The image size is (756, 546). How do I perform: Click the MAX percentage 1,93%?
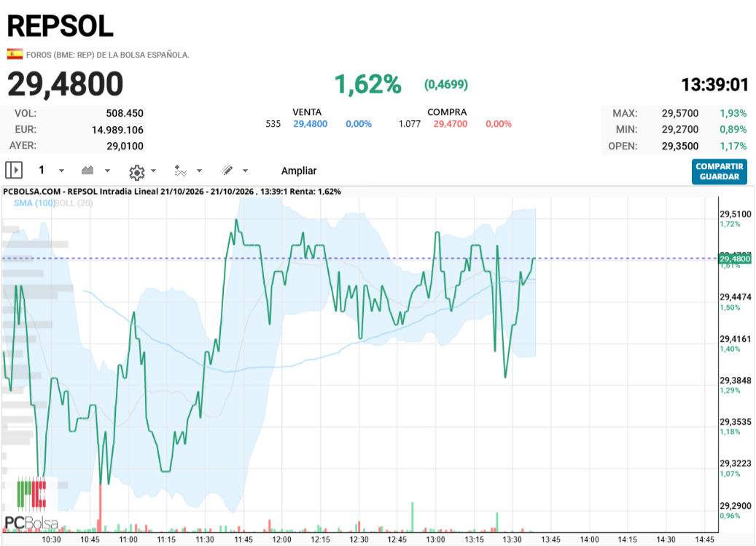tap(733, 113)
